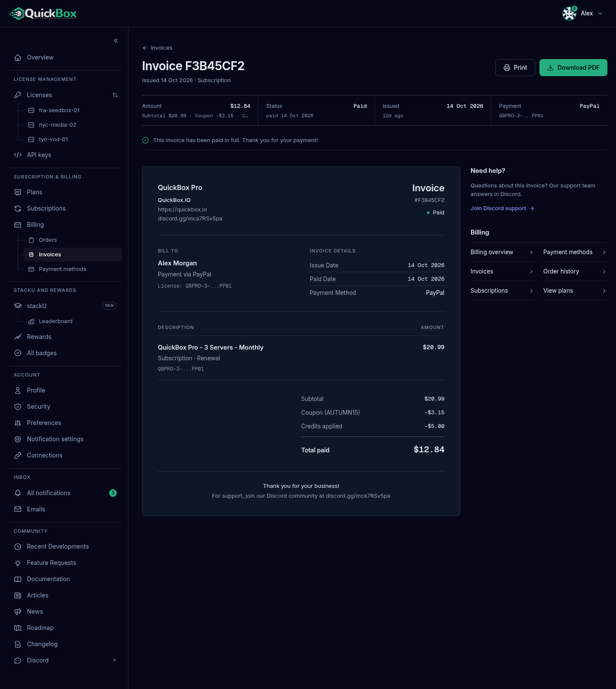Click the Orders clipboard icon
The height and width of the screenshot is (689, 616).
(31, 240)
